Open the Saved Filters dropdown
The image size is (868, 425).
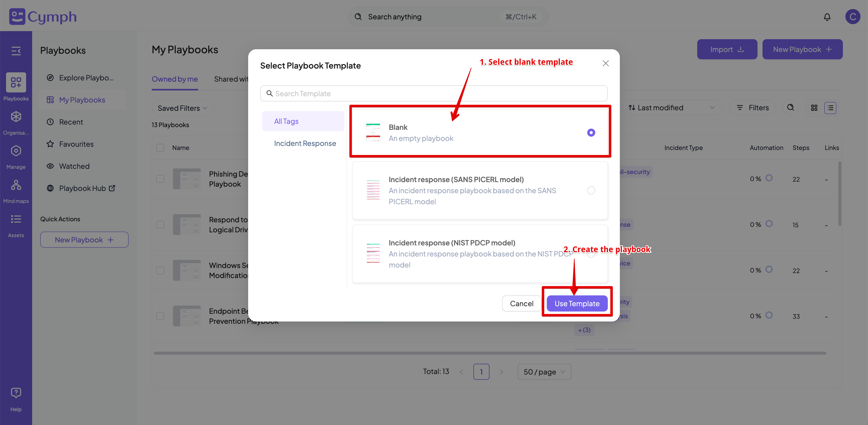point(183,108)
